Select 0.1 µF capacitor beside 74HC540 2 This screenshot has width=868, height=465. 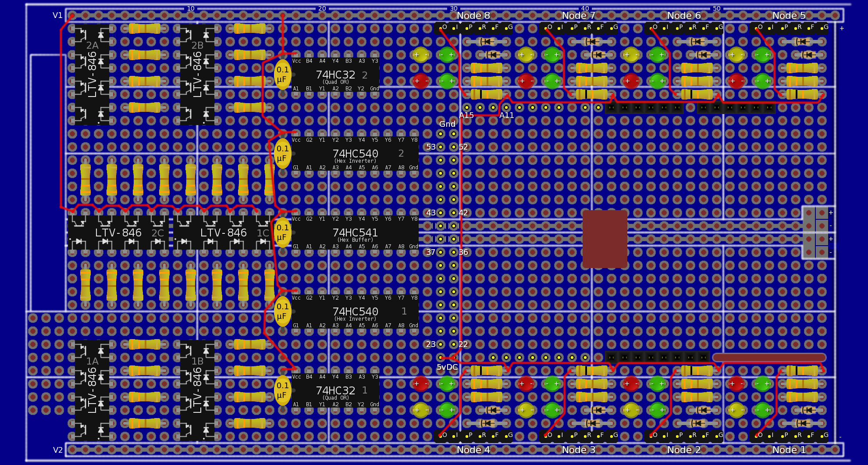pyautogui.click(x=282, y=154)
